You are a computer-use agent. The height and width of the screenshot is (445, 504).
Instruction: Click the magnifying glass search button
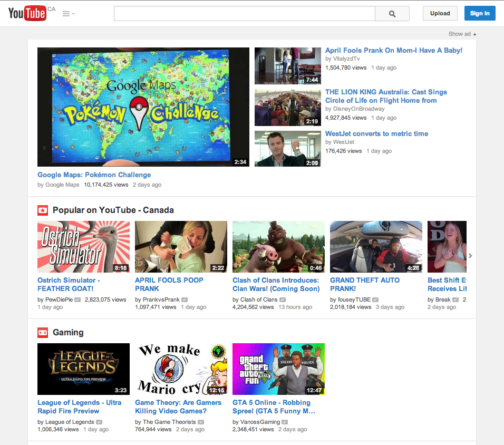(x=392, y=14)
